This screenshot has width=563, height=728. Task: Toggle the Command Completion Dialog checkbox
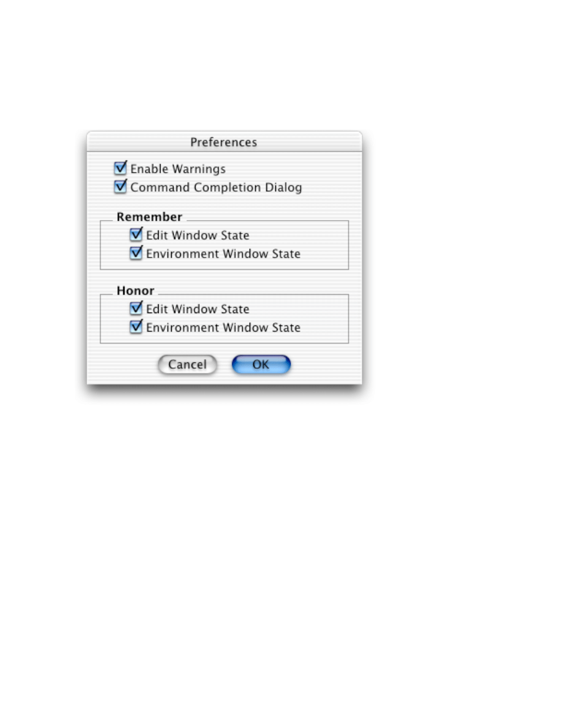120,187
